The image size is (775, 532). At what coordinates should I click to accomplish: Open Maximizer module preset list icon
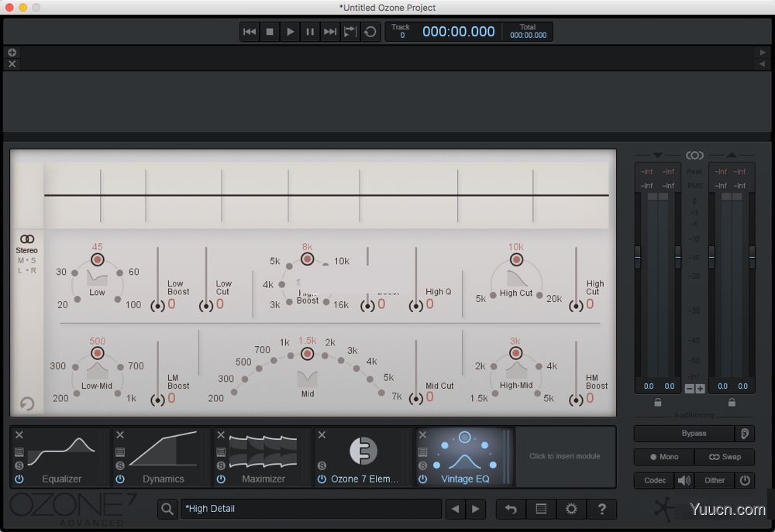tap(221, 451)
